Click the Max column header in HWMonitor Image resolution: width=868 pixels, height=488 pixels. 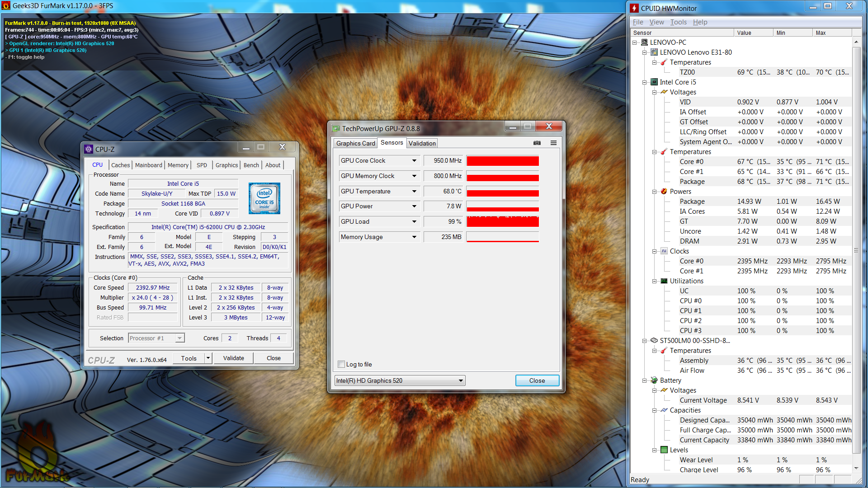[x=832, y=33]
